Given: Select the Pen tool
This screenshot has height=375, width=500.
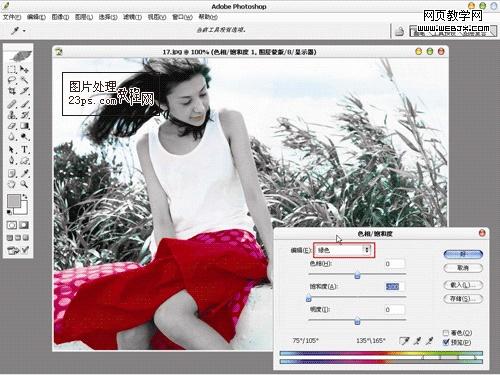Looking at the screenshot, I should (x=12, y=161).
